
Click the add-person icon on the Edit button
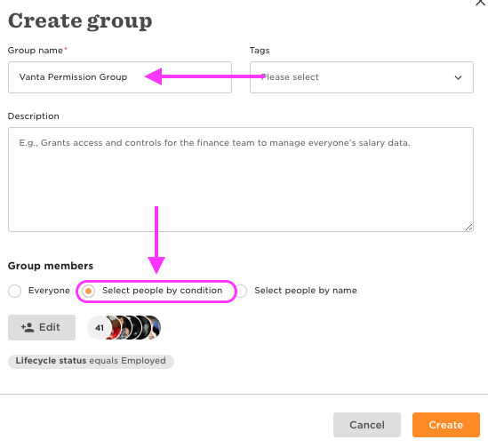click(28, 327)
